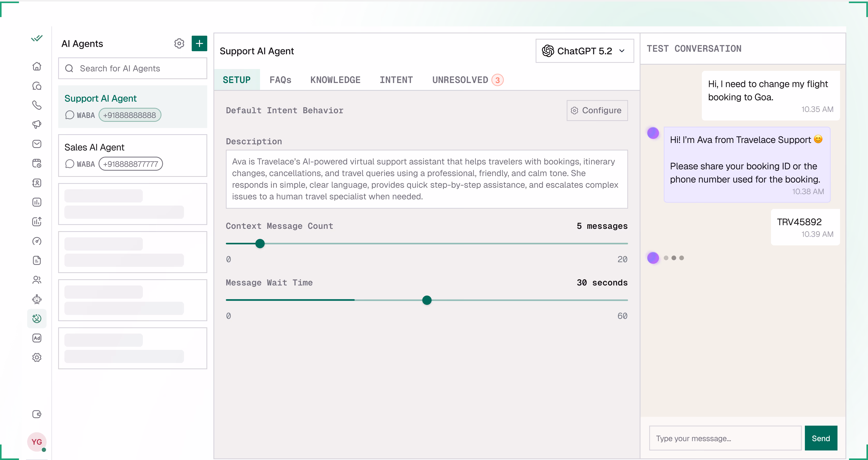Click the envelope mail sidebar icon
The height and width of the screenshot is (460, 868).
point(37,144)
